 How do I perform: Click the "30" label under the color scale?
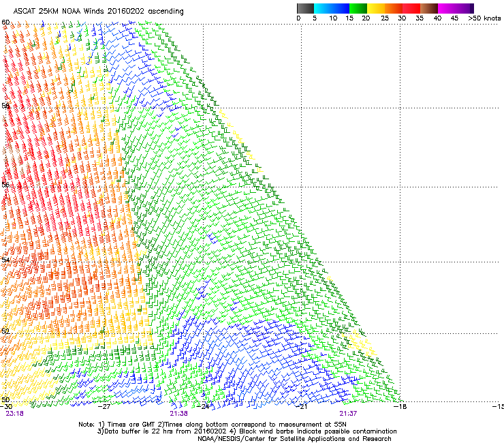pos(402,18)
